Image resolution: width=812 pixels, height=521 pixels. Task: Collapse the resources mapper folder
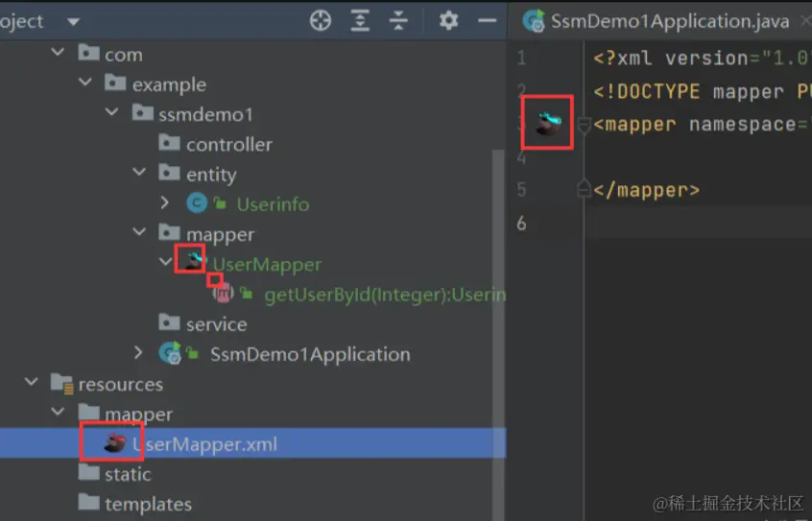click(58, 412)
